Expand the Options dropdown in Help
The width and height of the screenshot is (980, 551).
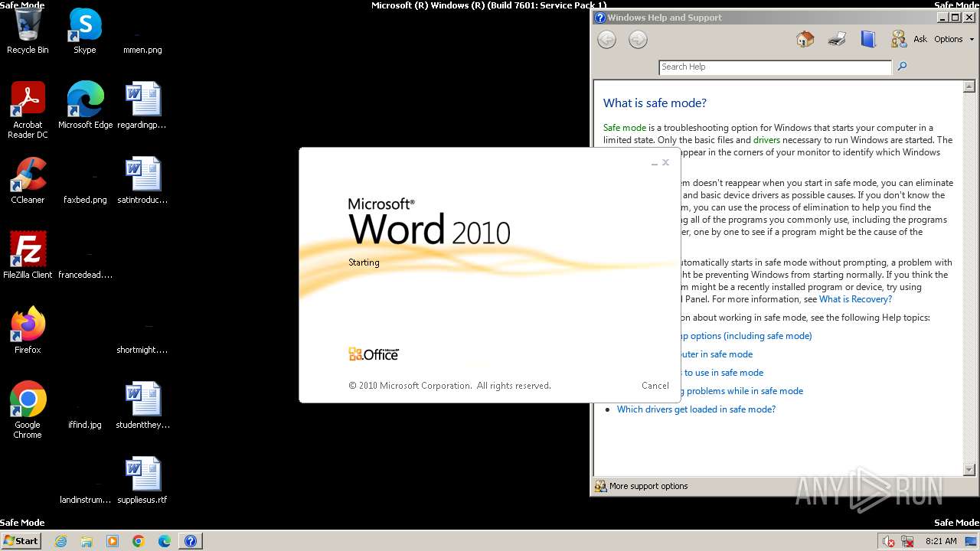click(x=954, y=39)
